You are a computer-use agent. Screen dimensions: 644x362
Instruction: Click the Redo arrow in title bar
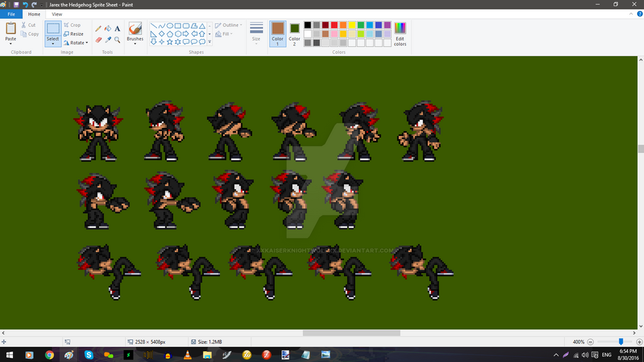pyautogui.click(x=34, y=4)
